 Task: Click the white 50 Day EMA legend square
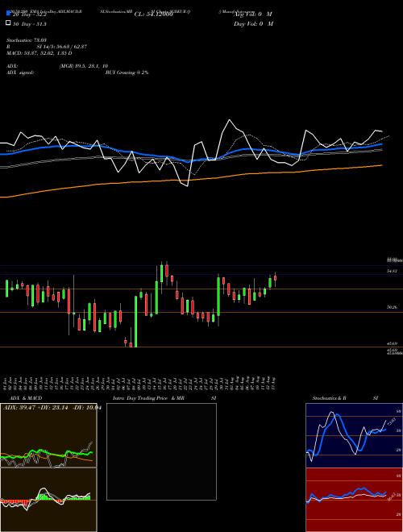pos(8,23)
